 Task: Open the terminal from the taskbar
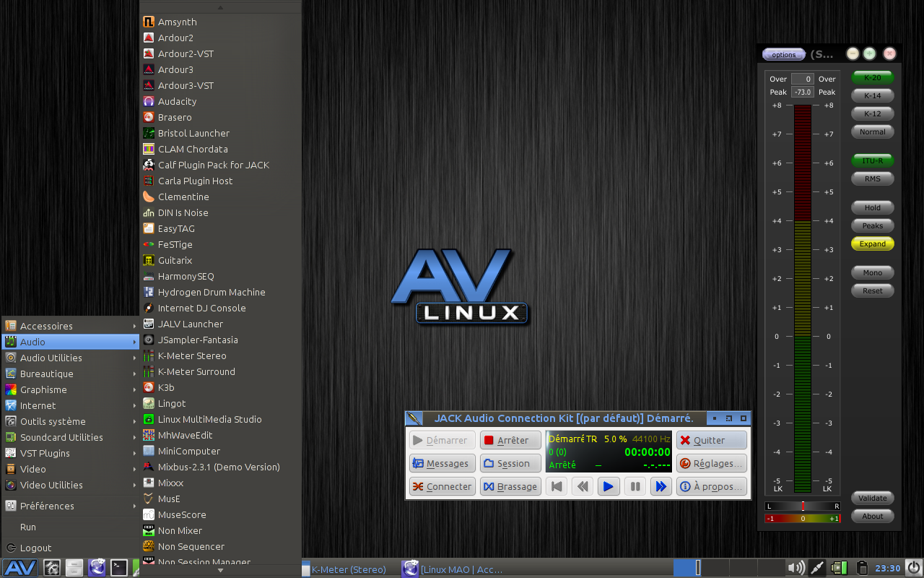click(x=119, y=568)
